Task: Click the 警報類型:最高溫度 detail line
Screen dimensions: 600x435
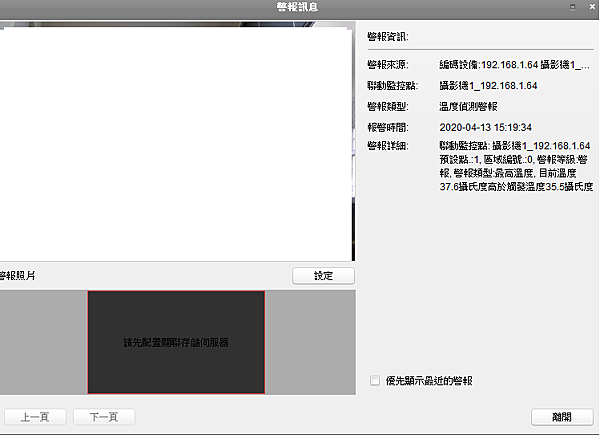Action: pos(508,173)
